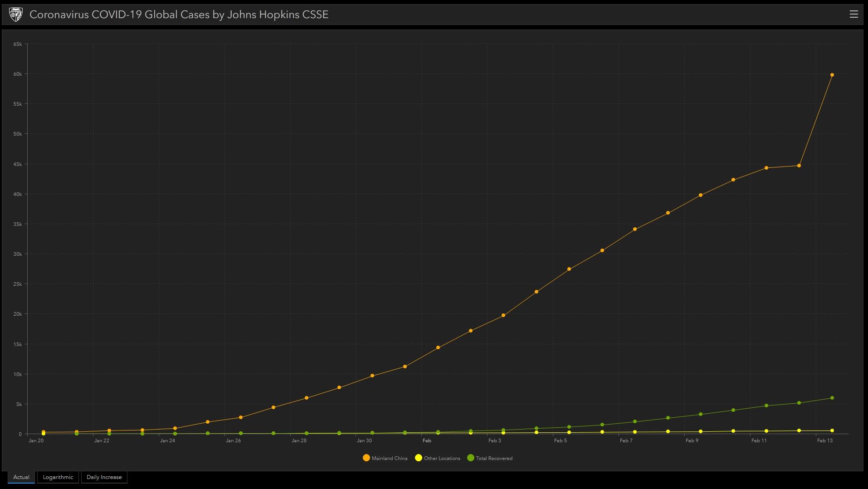This screenshot has height=489, width=868.
Task: Toggle Mainland China legend marker
Action: pos(366,458)
